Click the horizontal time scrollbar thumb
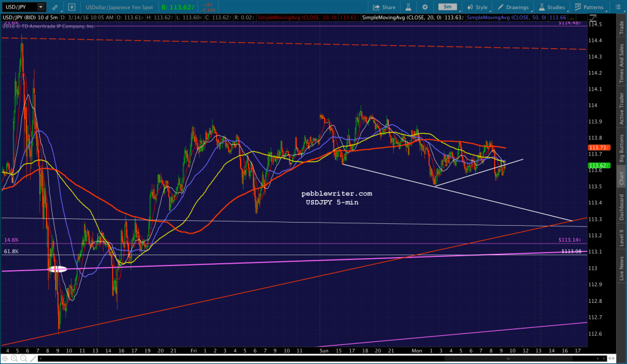The height and width of the screenshot is (364, 627). [x=508, y=358]
